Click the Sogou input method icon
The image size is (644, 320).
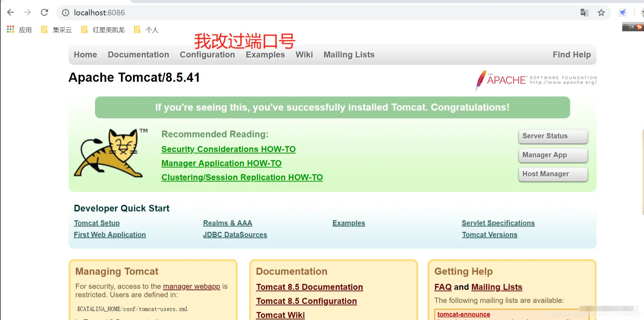tap(639, 27)
